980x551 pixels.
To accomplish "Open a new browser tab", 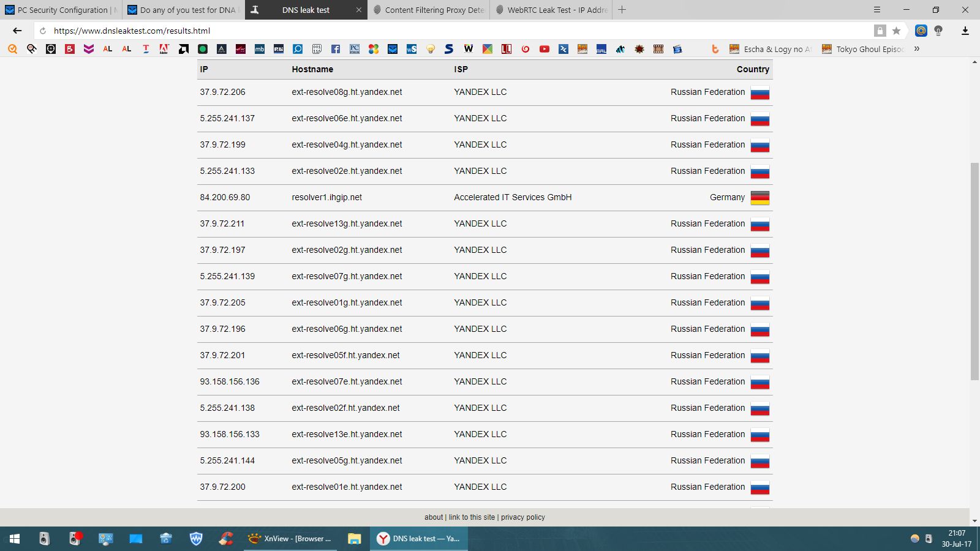I will 622,10.
